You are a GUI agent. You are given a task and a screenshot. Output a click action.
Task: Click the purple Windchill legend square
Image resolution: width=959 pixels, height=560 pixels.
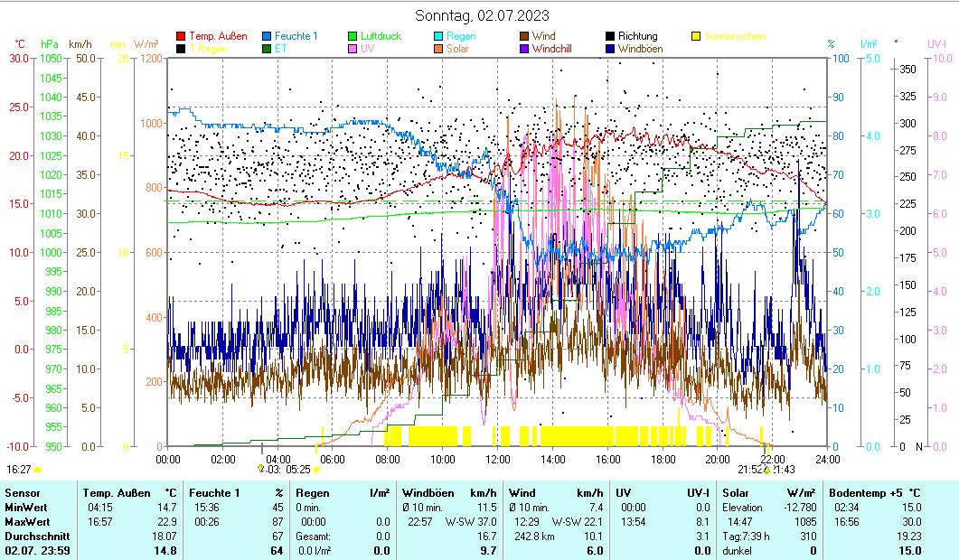click(524, 49)
